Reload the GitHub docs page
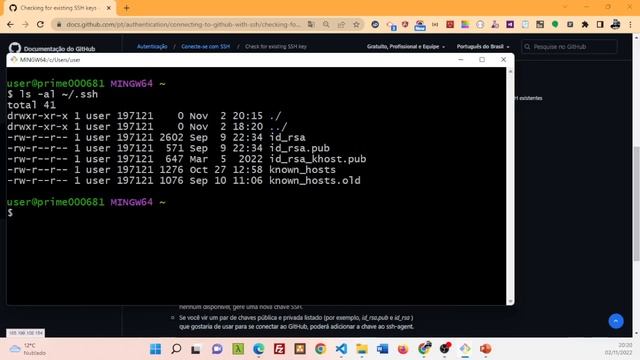The image size is (640, 360). click(40, 24)
